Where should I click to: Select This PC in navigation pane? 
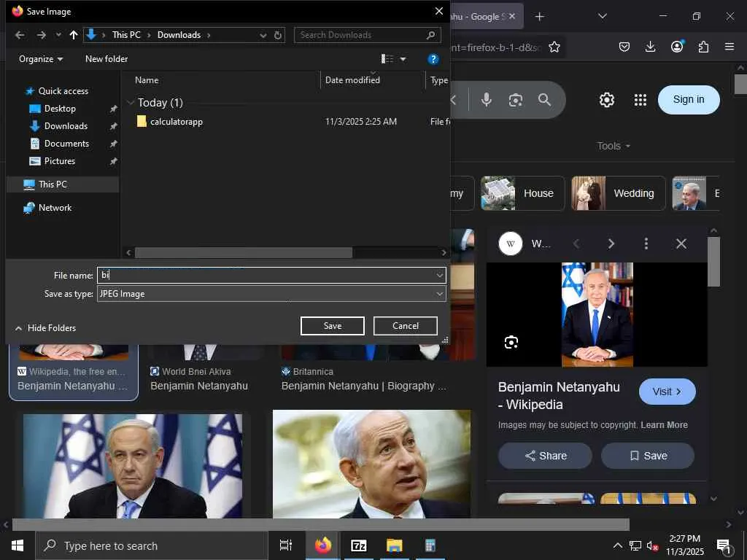click(53, 184)
